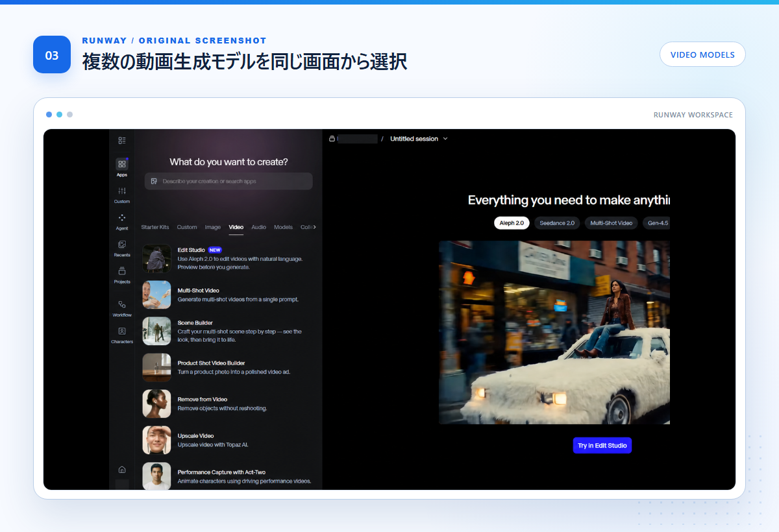This screenshot has width=779, height=532.
Task: Click the Edit Studio title text
Action: point(192,250)
